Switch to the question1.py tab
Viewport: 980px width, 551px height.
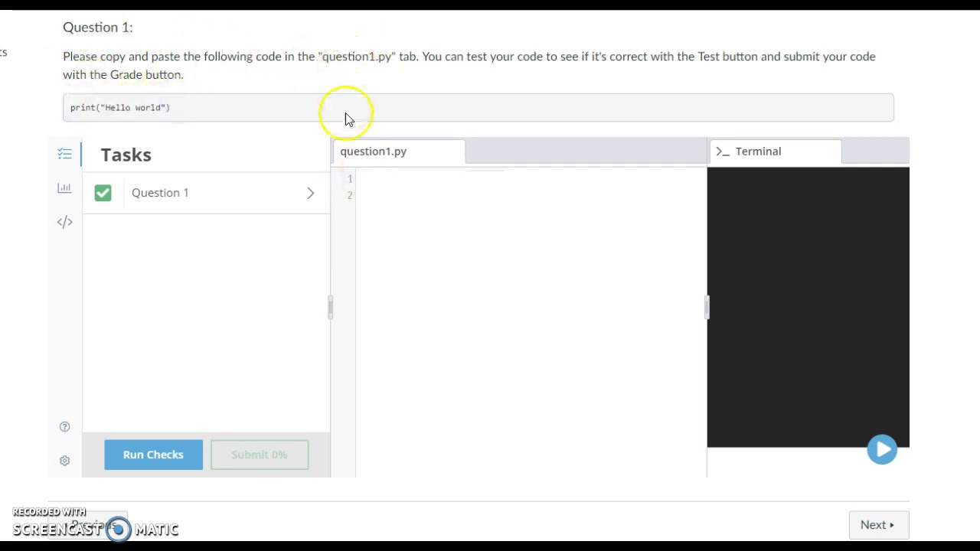(398, 152)
